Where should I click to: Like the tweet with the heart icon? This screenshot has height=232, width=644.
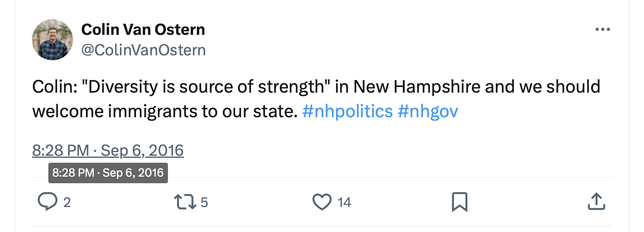(322, 202)
